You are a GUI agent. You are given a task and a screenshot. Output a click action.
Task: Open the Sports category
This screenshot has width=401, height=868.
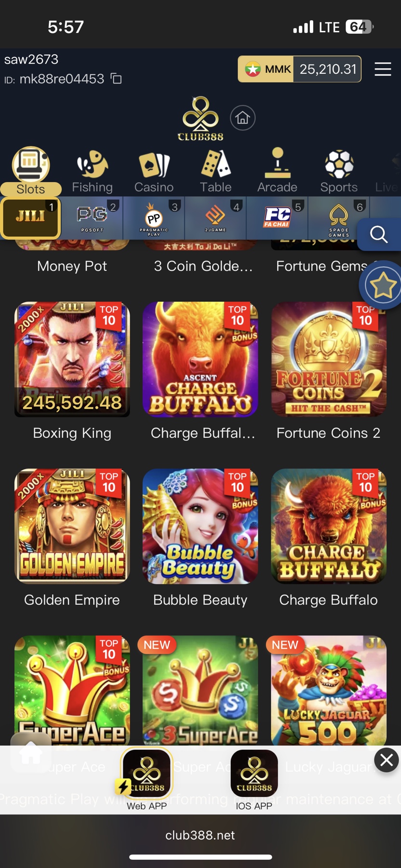coord(339,172)
